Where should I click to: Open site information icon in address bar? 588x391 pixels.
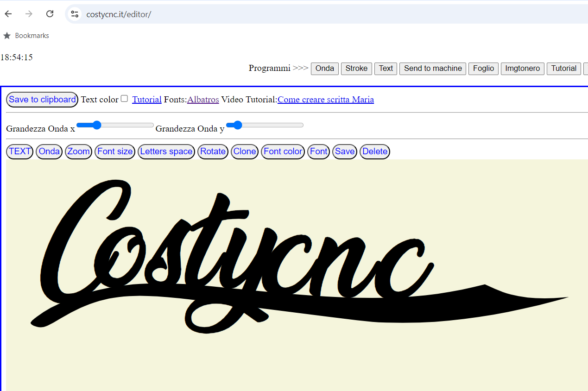[75, 14]
